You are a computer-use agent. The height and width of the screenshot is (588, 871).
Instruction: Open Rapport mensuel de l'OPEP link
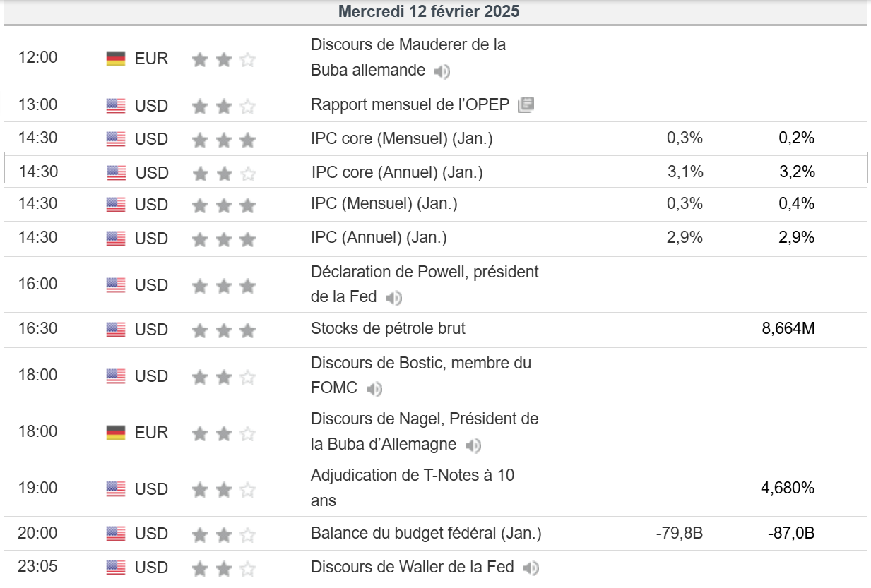[x=410, y=104]
